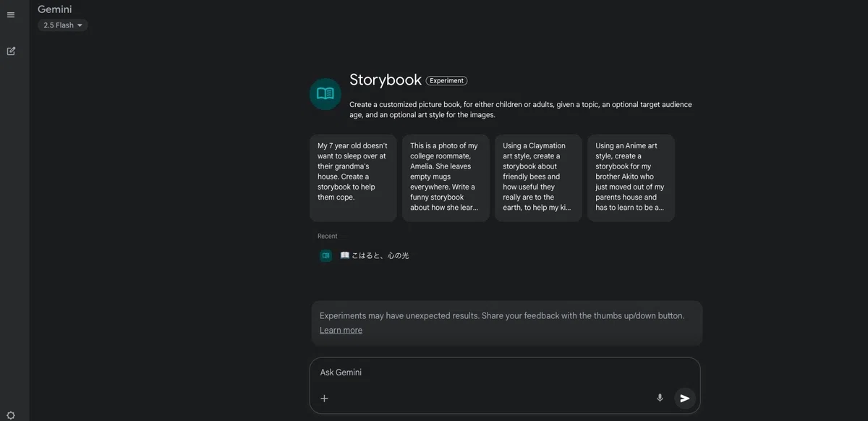Open settings via the gear icon
Viewport: 868px width, 421px height.
point(11,415)
